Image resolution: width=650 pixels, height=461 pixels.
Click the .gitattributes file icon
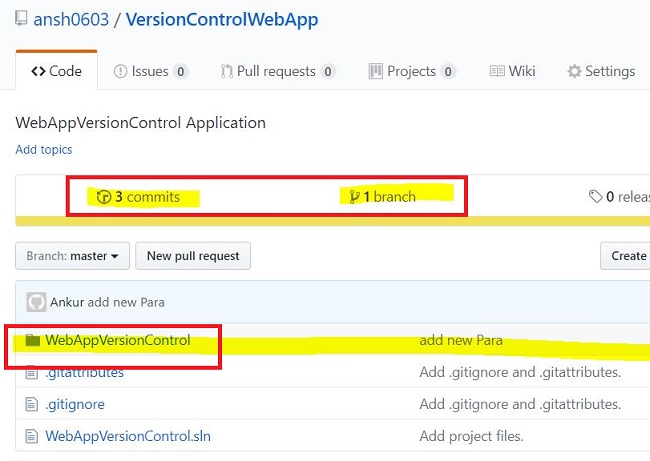pos(33,372)
